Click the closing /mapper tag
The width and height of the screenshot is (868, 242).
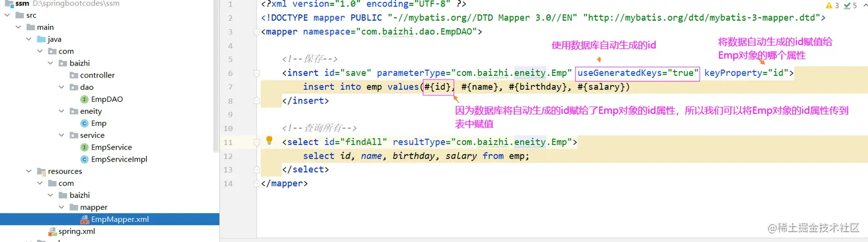click(284, 183)
